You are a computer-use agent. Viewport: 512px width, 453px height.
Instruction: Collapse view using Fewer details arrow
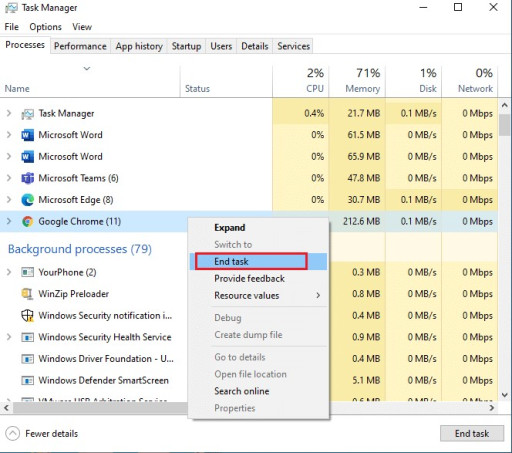(12, 433)
